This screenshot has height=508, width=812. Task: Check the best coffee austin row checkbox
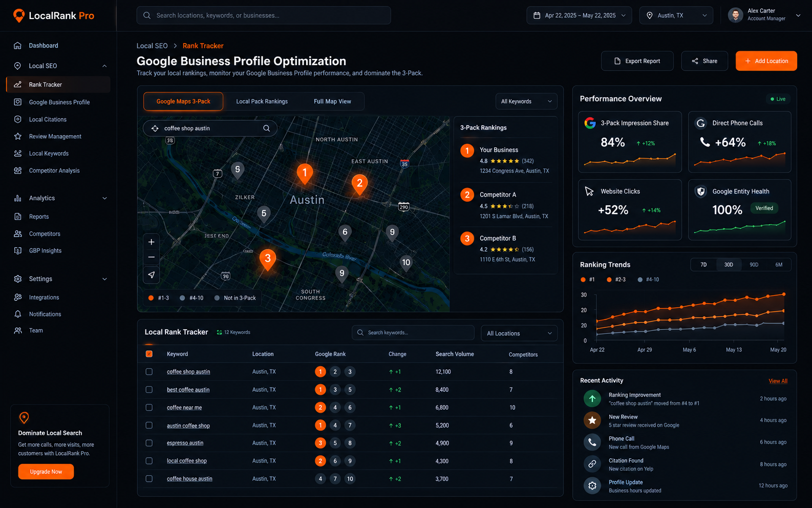pos(149,390)
